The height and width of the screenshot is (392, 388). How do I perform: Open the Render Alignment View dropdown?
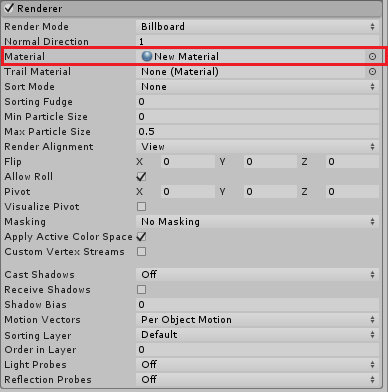(257, 147)
